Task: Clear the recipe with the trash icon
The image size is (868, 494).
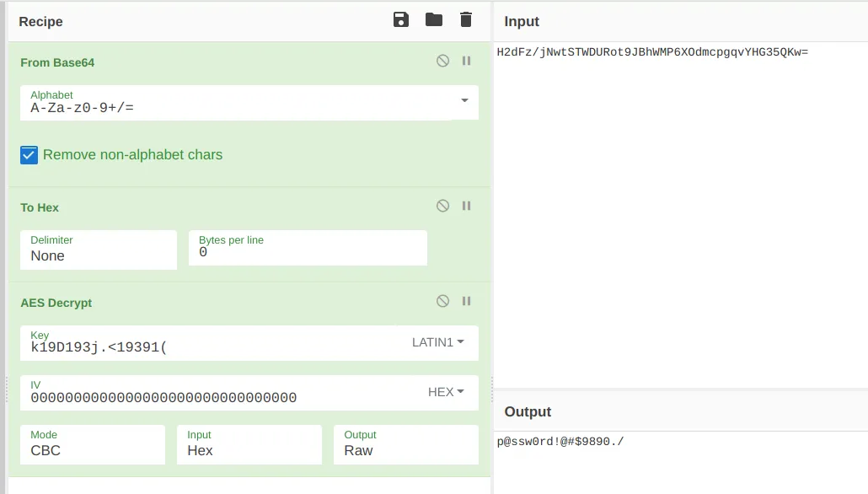Action: point(466,20)
